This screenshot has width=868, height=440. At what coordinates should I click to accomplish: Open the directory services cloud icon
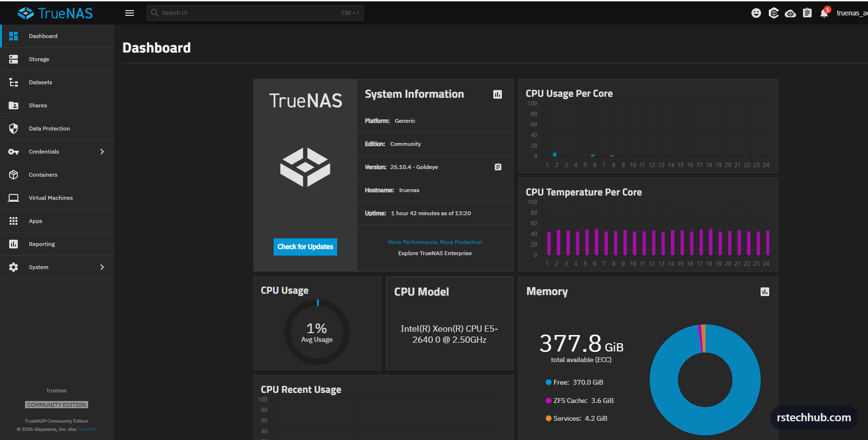click(x=790, y=13)
